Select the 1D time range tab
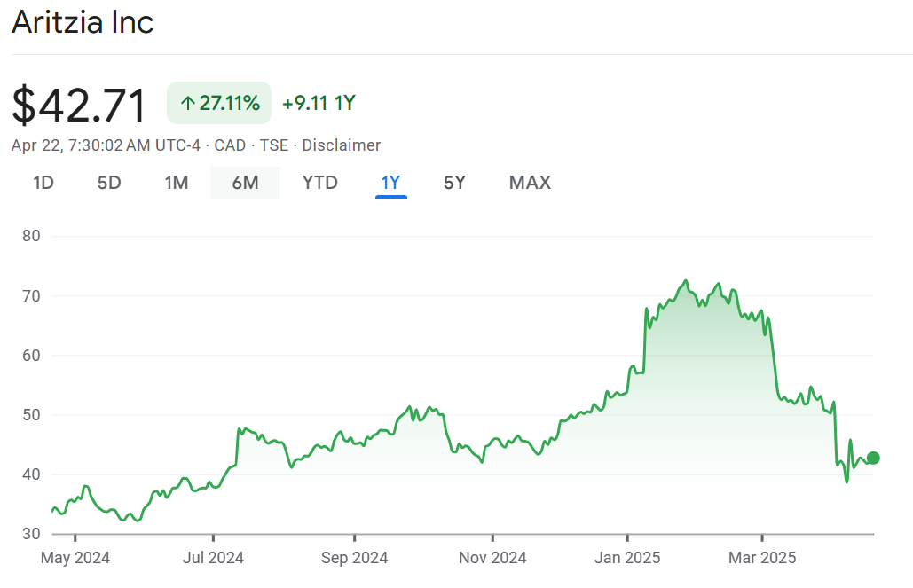The height and width of the screenshot is (588, 913). coord(43,183)
